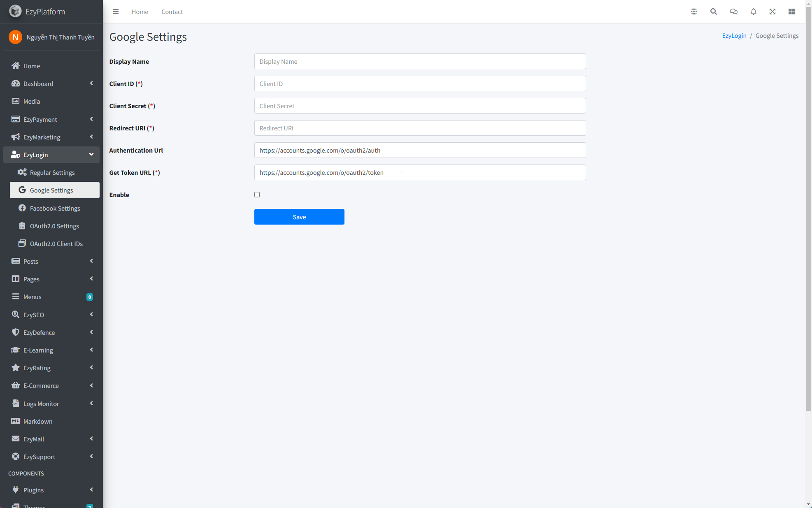Expand the Posts submenu arrow

tap(91, 261)
